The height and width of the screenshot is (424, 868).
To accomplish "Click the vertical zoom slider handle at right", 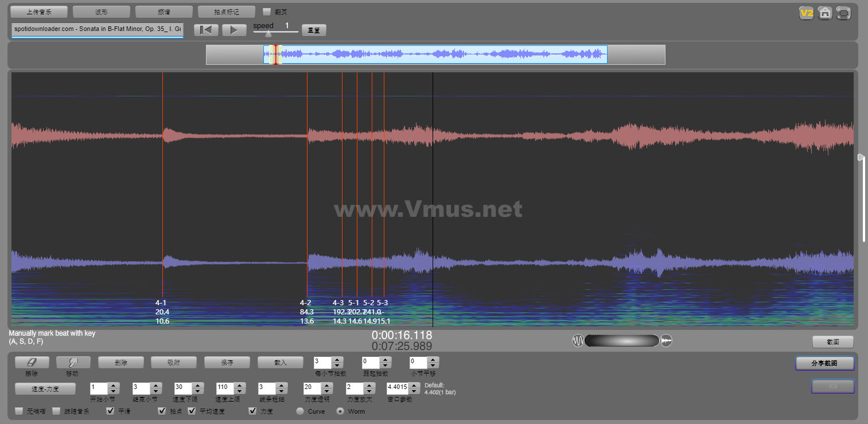I will tap(861, 157).
